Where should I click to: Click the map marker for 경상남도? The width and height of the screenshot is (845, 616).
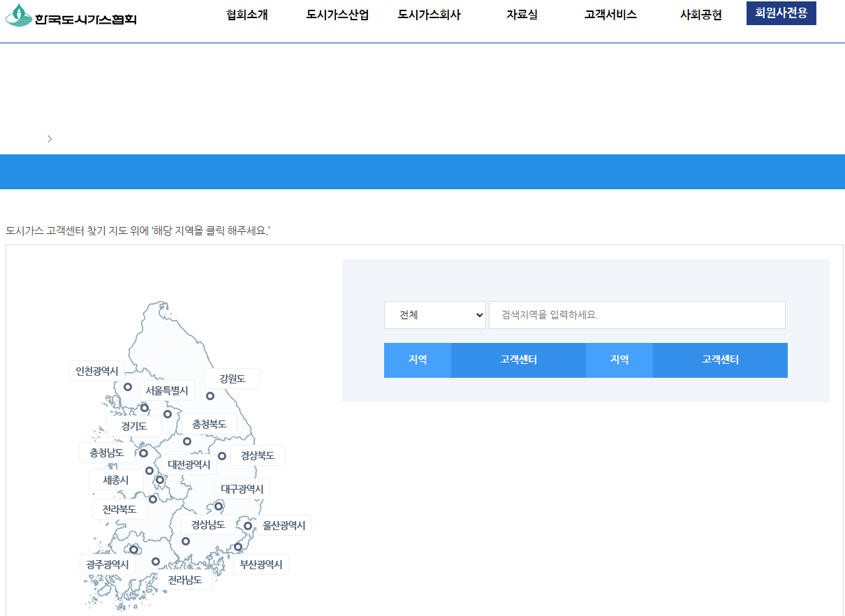[186, 541]
